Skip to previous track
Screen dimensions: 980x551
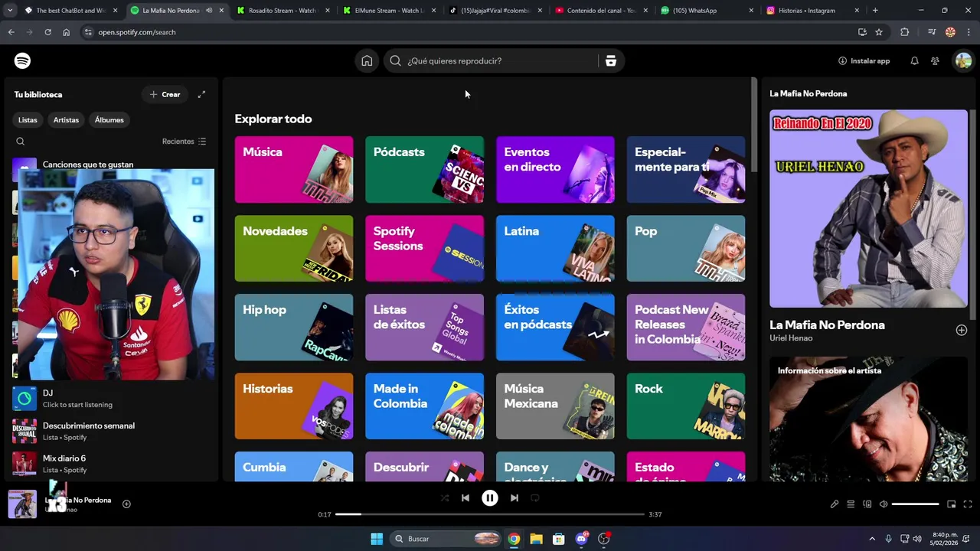point(465,497)
